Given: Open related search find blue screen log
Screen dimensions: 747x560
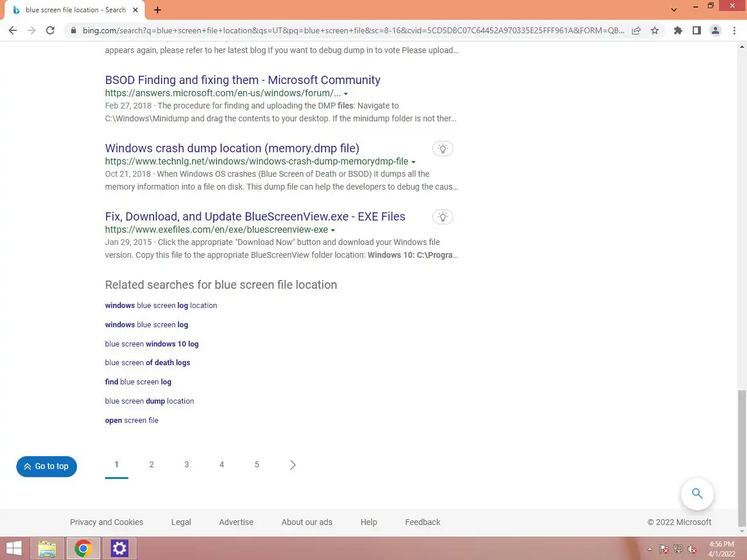Looking at the screenshot, I should [x=138, y=381].
